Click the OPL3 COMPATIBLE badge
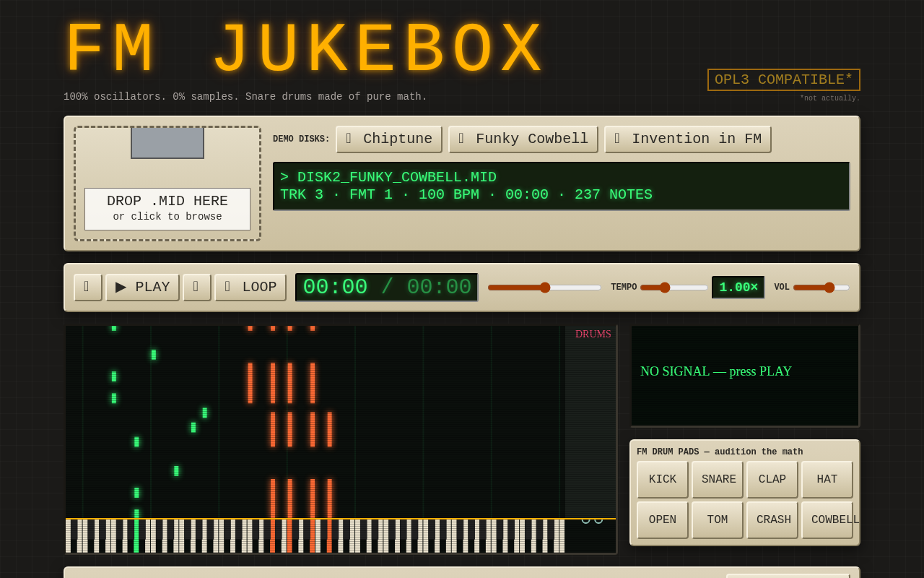The width and height of the screenshot is (924, 578). [784, 80]
